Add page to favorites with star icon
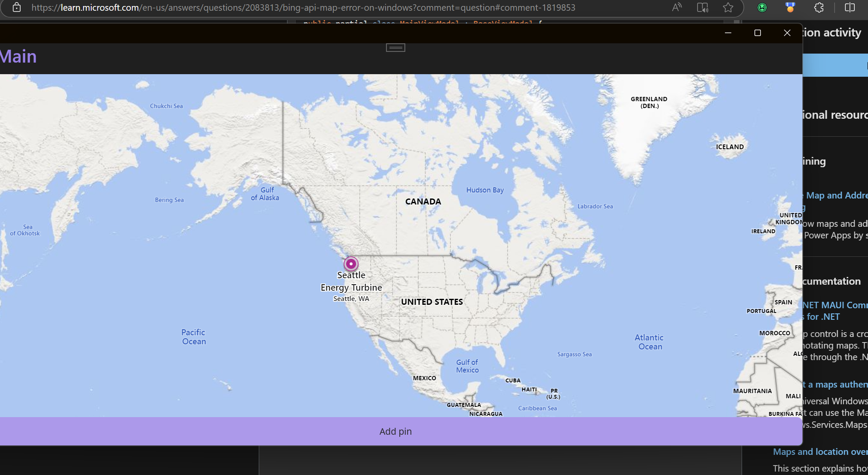This screenshot has width=868, height=475. [x=728, y=7]
